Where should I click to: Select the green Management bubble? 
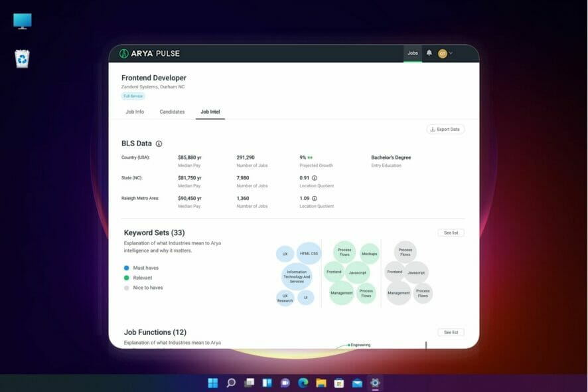tap(341, 293)
